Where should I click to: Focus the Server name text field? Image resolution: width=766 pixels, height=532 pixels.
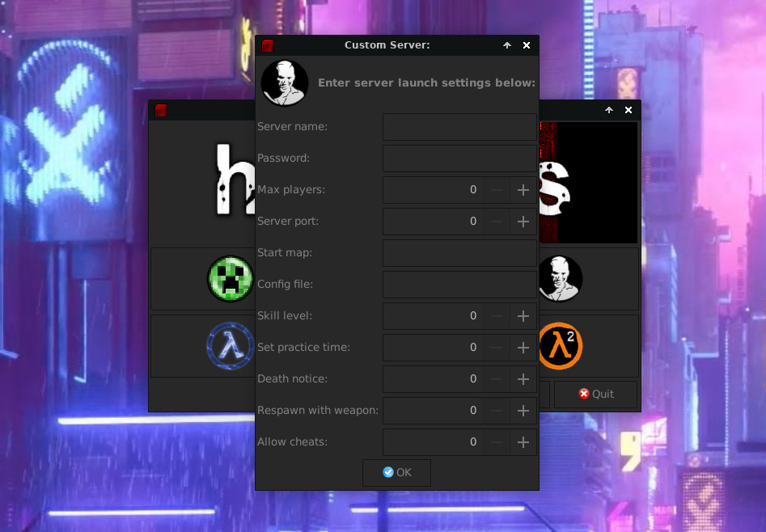[459, 126]
